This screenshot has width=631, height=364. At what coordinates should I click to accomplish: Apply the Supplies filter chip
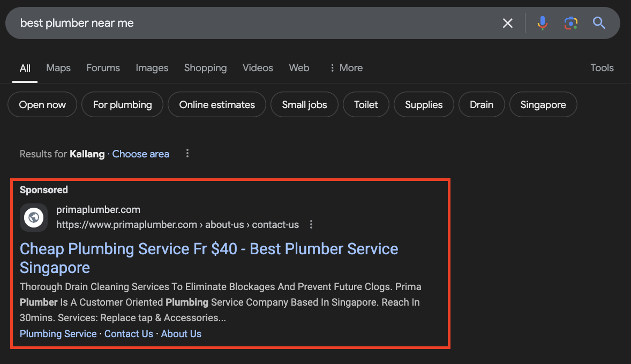(x=424, y=104)
